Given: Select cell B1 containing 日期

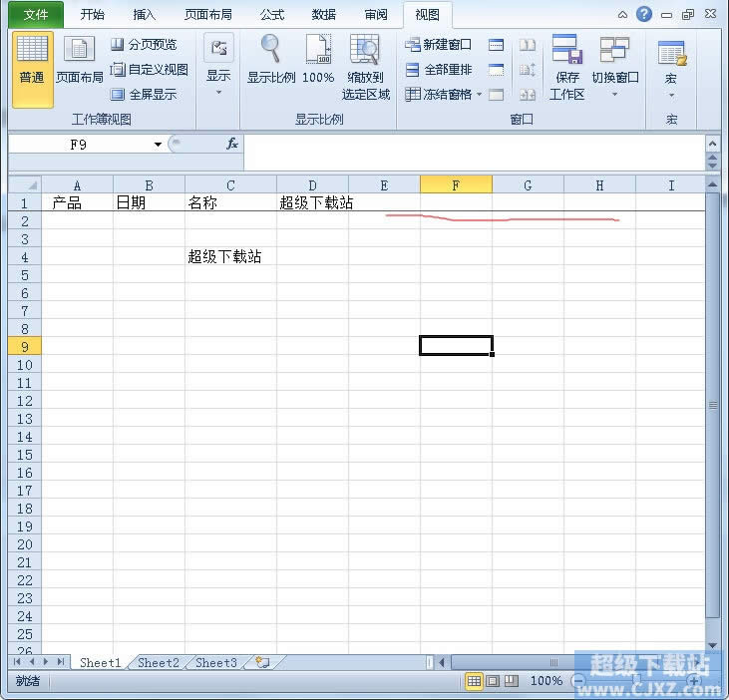Looking at the screenshot, I should point(149,202).
